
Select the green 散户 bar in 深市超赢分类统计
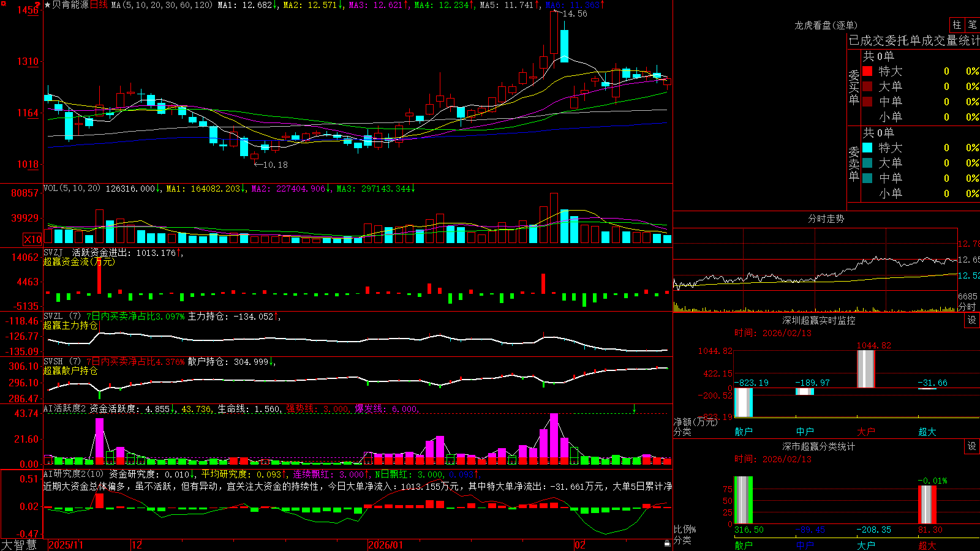click(x=744, y=500)
